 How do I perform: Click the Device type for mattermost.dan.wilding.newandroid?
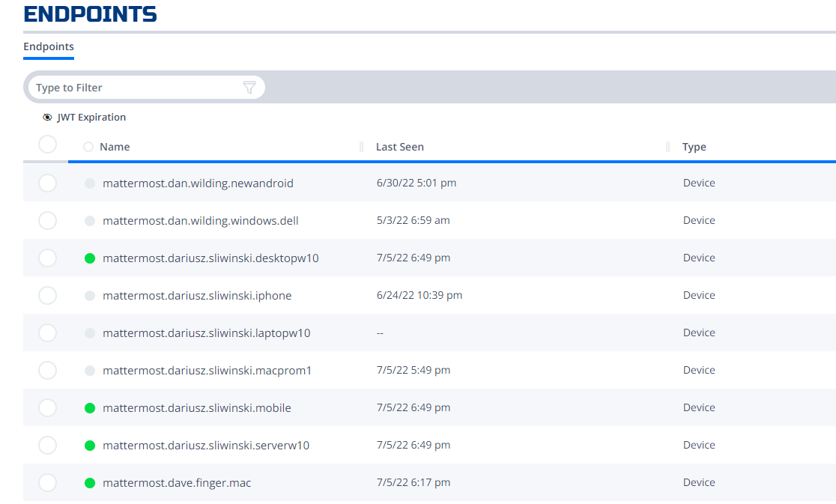click(x=699, y=183)
